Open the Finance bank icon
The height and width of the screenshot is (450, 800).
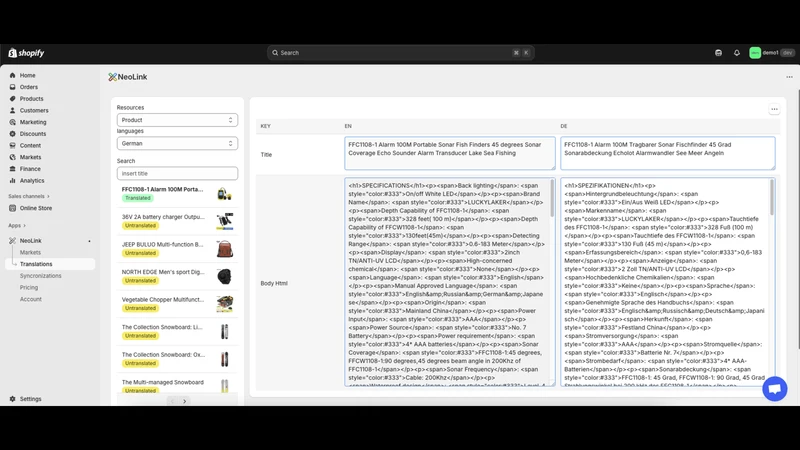coord(12,169)
